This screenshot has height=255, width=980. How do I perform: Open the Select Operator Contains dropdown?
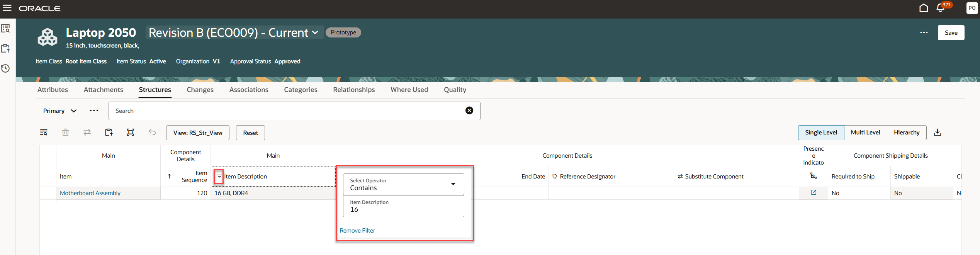[404, 184]
